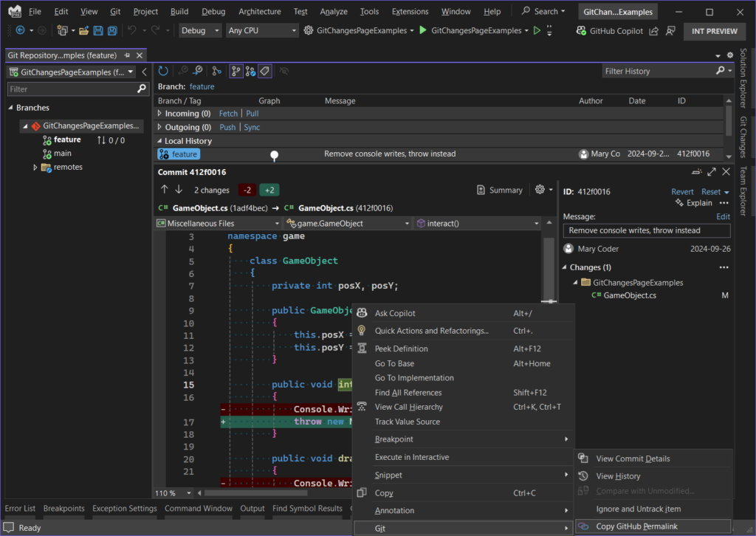Click the commit message input box
This screenshot has width=756, height=536.
pyautogui.click(x=646, y=230)
